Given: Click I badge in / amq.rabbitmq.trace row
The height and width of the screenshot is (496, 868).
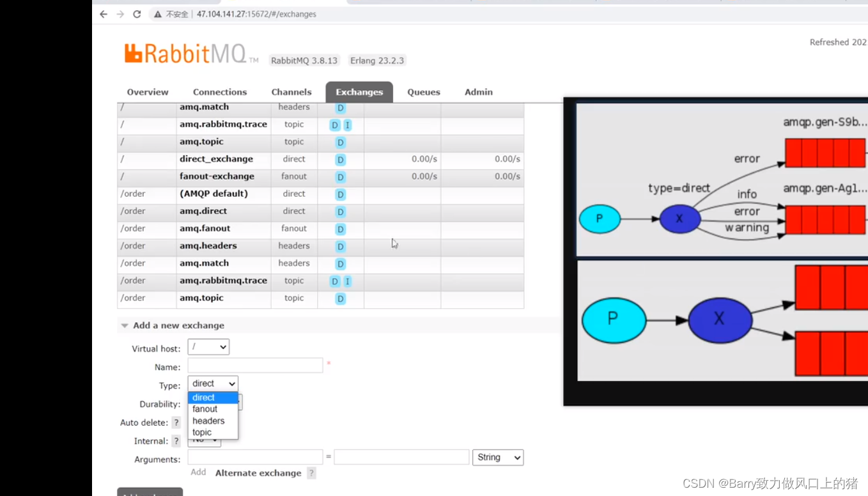Looking at the screenshot, I should point(348,125).
